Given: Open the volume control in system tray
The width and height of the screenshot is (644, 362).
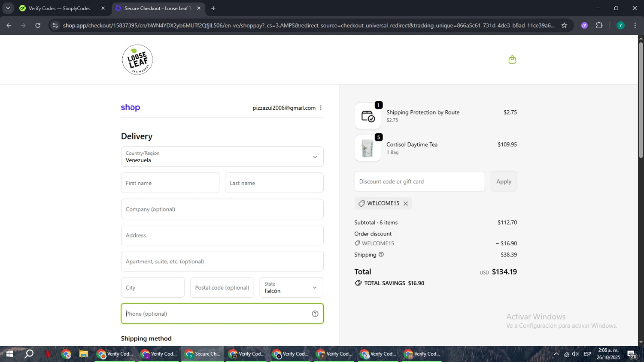Looking at the screenshot, I should pos(575,354).
